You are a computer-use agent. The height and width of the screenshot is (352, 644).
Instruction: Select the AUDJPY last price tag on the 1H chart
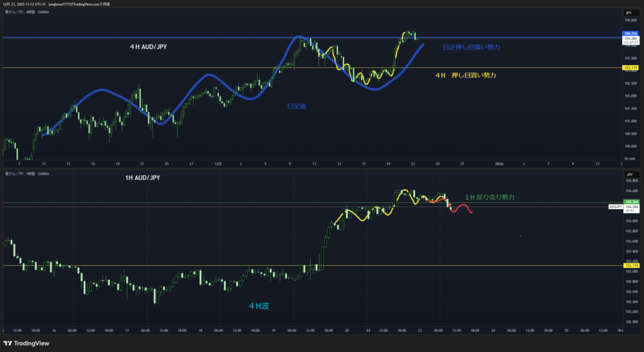(x=616, y=207)
